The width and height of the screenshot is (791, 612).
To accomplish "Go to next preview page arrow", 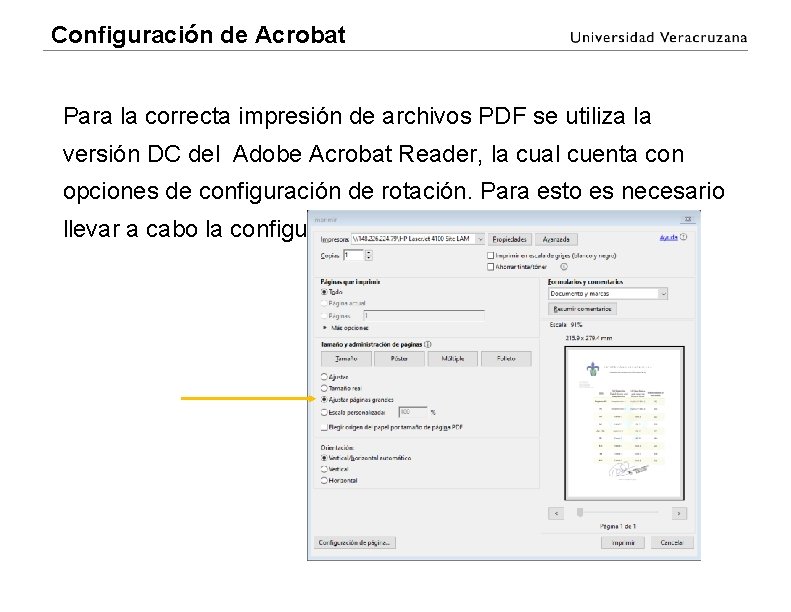I will (x=679, y=514).
